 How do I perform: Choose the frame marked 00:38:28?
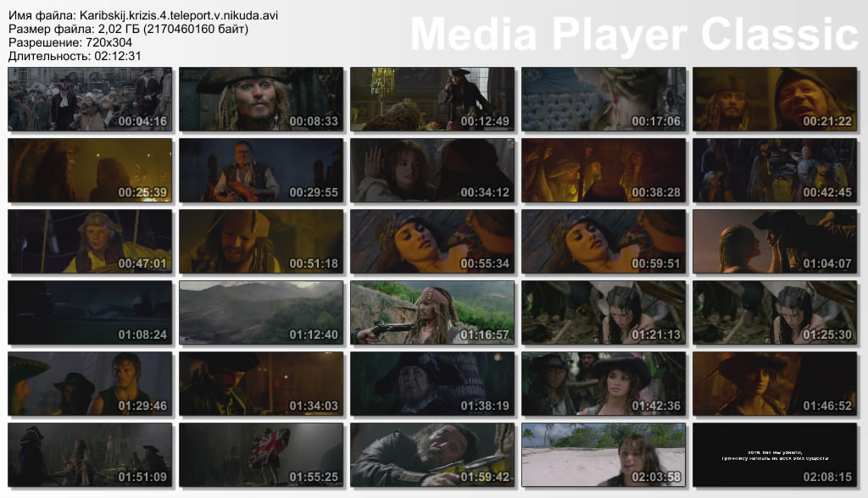click(x=604, y=170)
